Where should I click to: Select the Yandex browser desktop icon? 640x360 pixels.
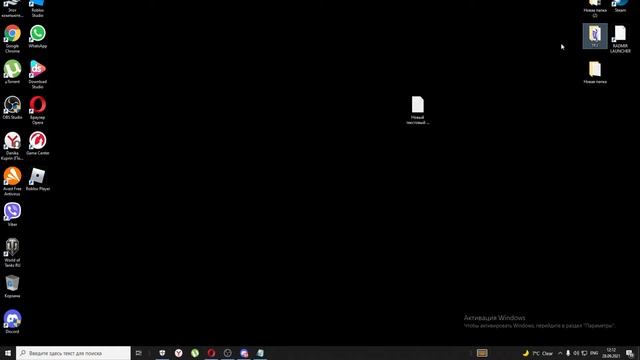tap(12, 146)
